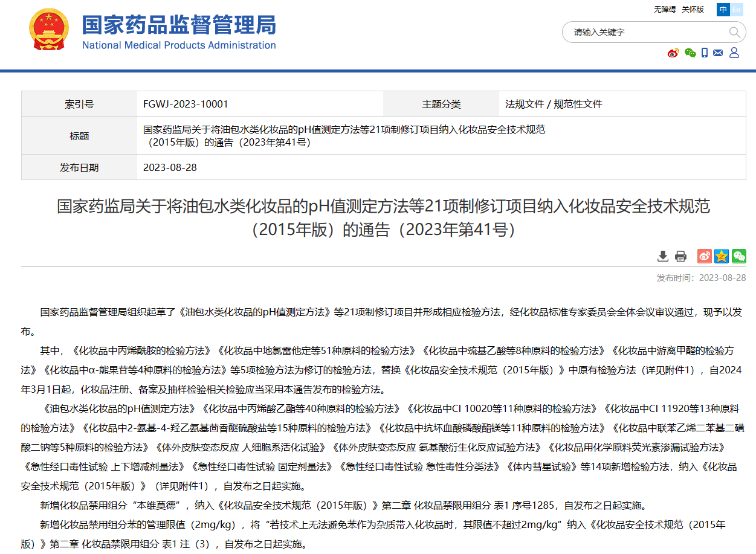Screen dimensions: 756x554
Task: Open the user account icon
Action: coord(734,53)
